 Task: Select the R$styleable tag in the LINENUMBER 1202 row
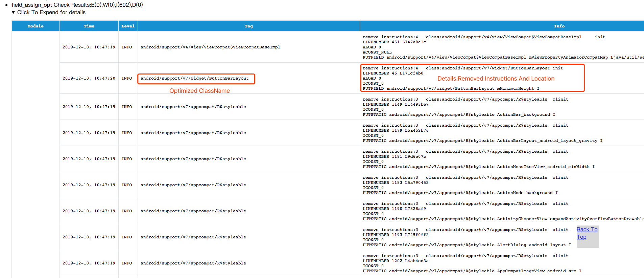[x=193, y=263]
